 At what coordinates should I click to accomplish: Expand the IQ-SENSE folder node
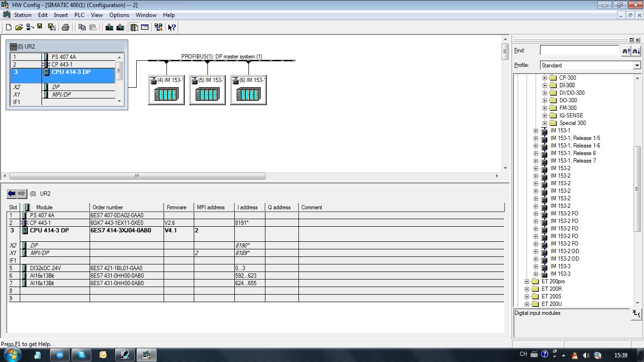[x=545, y=115]
